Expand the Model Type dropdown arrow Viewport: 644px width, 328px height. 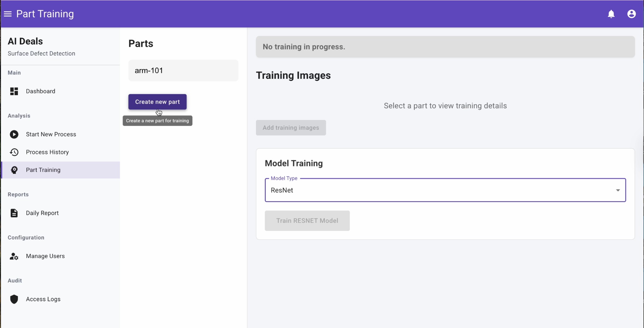coord(618,190)
